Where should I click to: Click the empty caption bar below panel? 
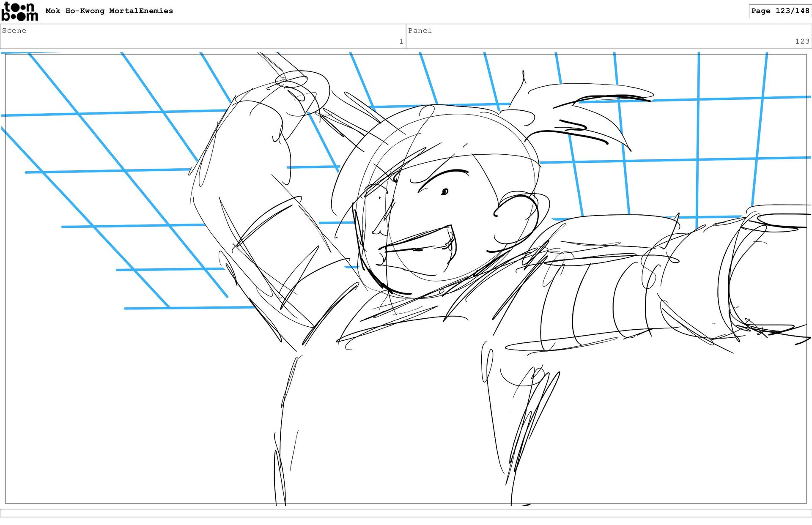pos(406,513)
